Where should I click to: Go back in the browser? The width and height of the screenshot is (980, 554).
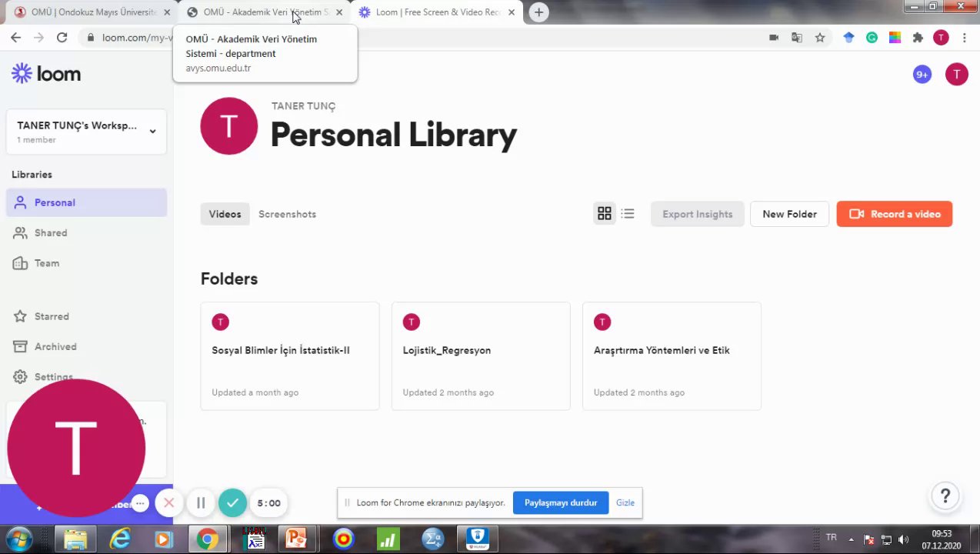point(15,37)
